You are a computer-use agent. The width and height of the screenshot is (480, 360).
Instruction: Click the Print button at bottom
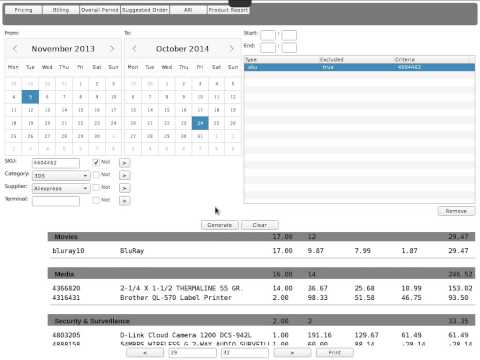coord(335,352)
